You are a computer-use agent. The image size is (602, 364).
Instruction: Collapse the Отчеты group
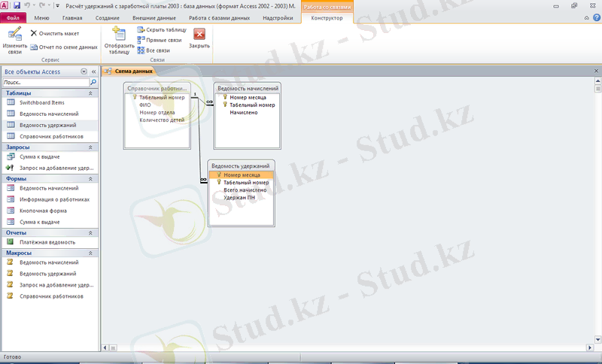[90, 233]
